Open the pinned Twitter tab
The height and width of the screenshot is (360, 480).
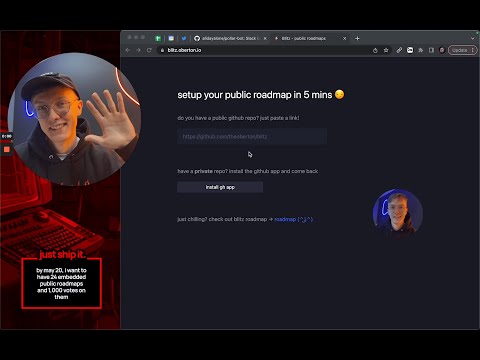(184, 38)
